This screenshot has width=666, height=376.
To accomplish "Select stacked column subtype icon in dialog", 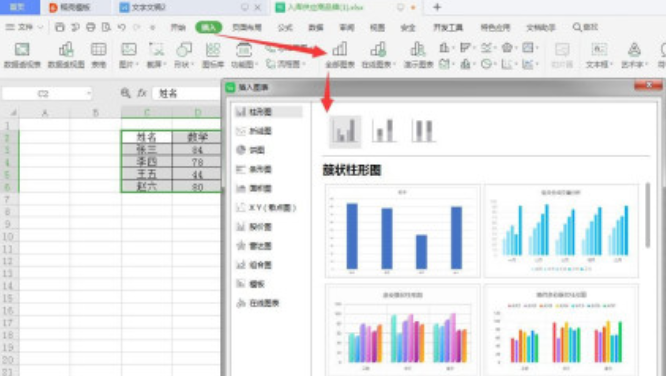I will pos(384,131).
